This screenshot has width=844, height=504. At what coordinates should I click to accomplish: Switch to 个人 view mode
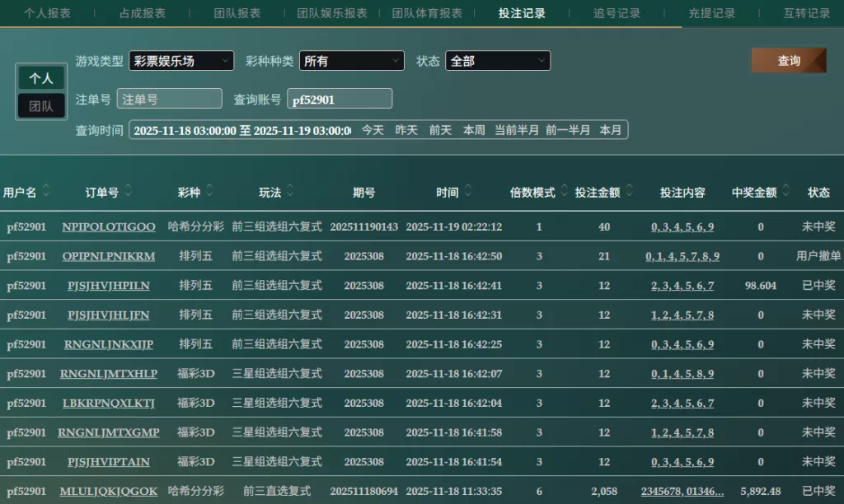click(41, 78)
